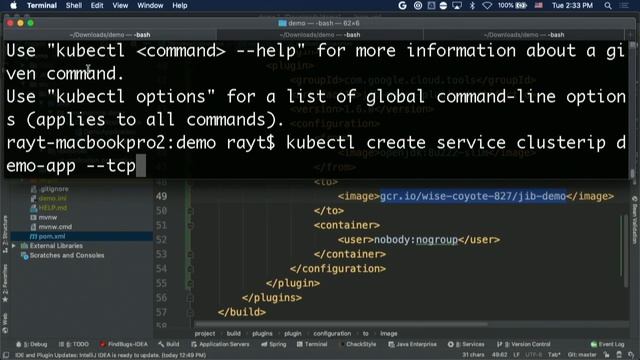Image resolution: width=640 pixels, height=360 pixels.
Task: Click the IDE update status message
Action: [x=110, y=356]
